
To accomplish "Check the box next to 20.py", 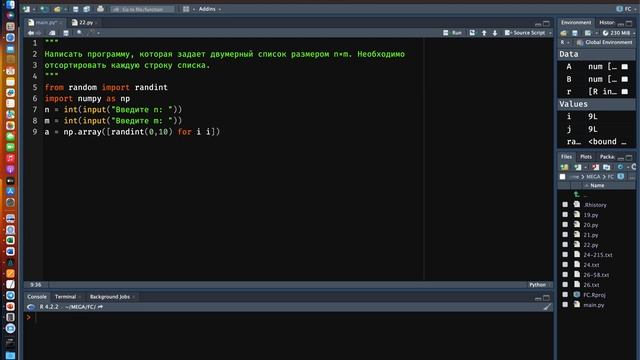I will point(565,224).
